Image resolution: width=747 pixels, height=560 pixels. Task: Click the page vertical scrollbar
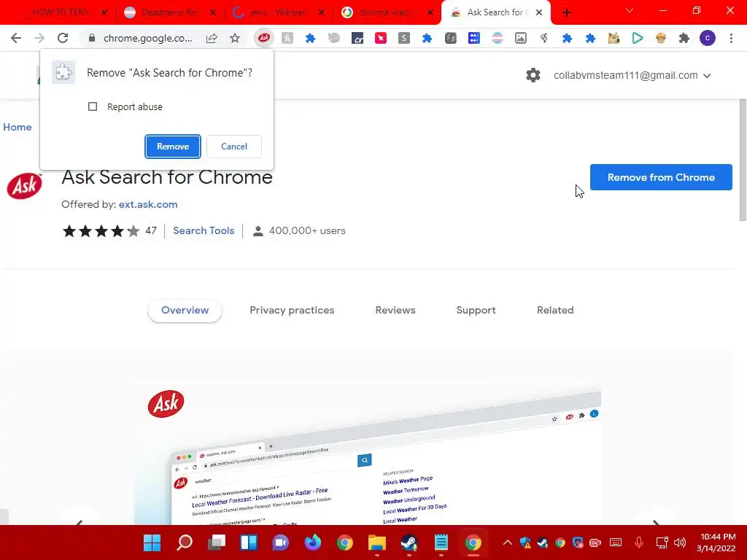pos(742,160)
